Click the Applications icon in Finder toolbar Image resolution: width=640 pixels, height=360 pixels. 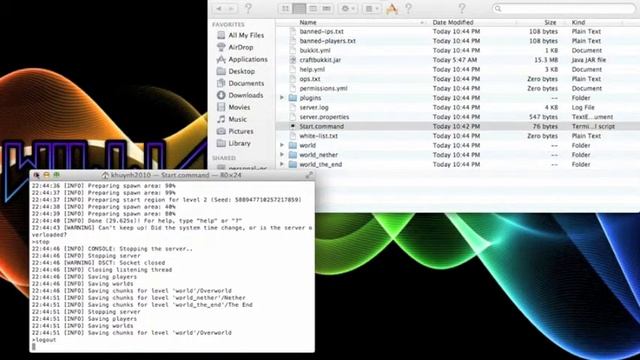(x=392, y=9)
